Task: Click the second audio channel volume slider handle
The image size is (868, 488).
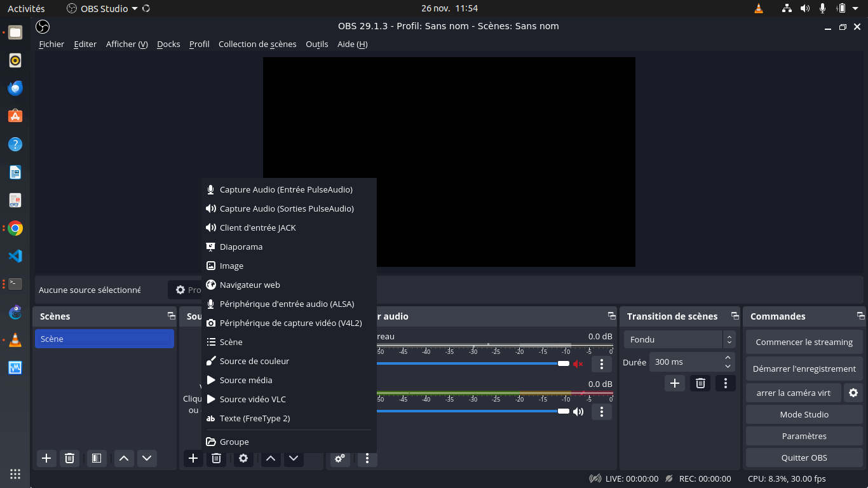Action: click(564, 411)
